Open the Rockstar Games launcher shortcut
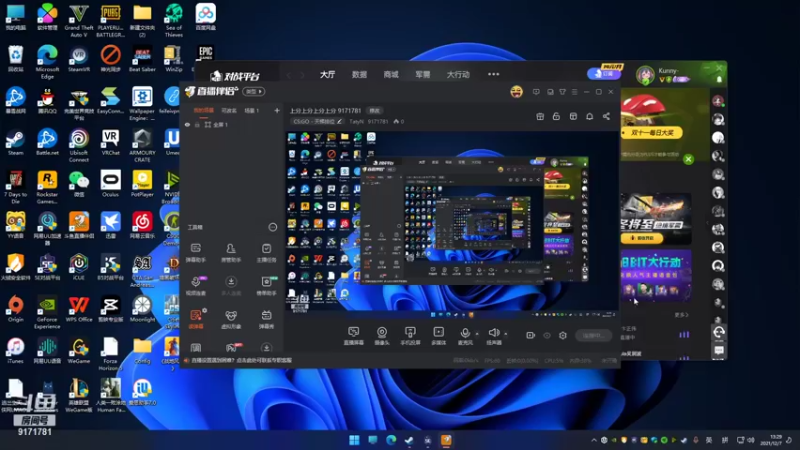This screenshot has height=450, width=800. point(47,187)
